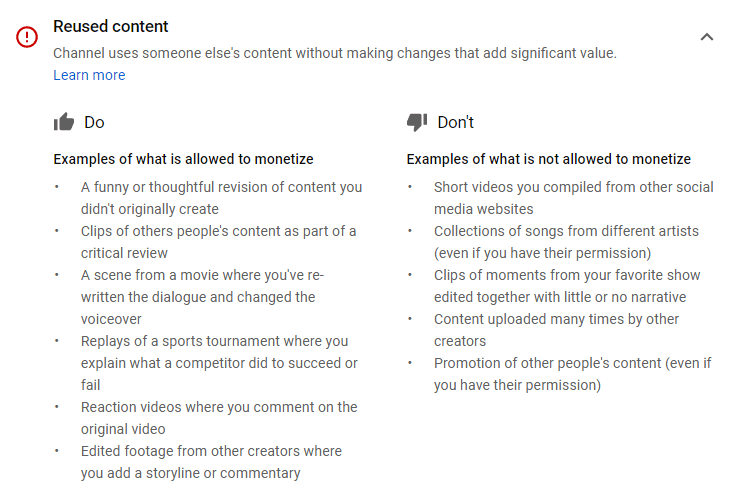Click the critical review clips bullet item
Image resolution: width=729 pixels, height=488 pixels.
219,242
